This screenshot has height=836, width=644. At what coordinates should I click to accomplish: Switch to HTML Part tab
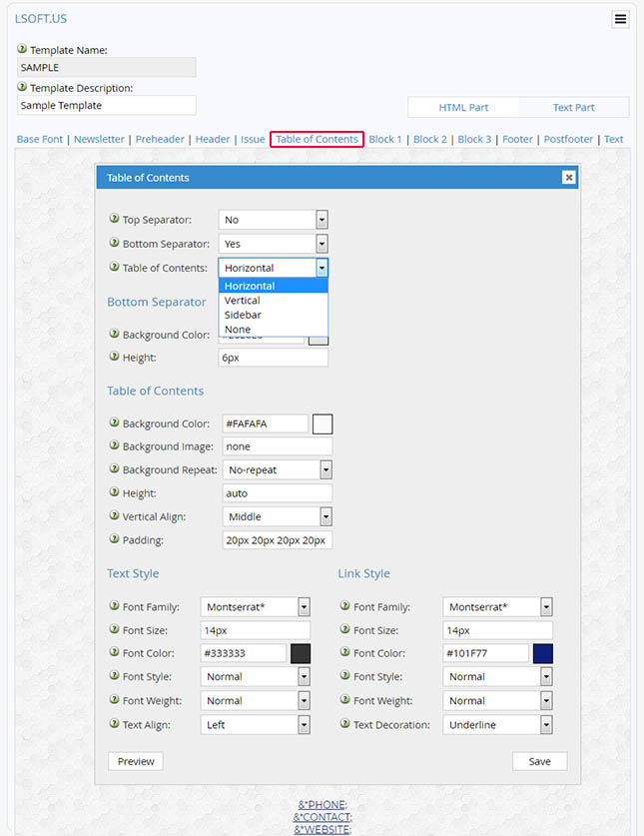coord(463,107)
